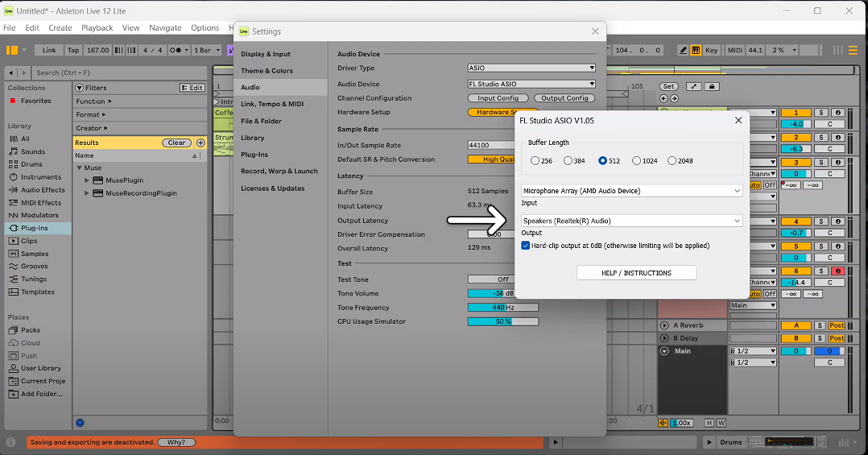Open the Audio Effects category
Screen dimensions: 868x455
click(43, 190)
